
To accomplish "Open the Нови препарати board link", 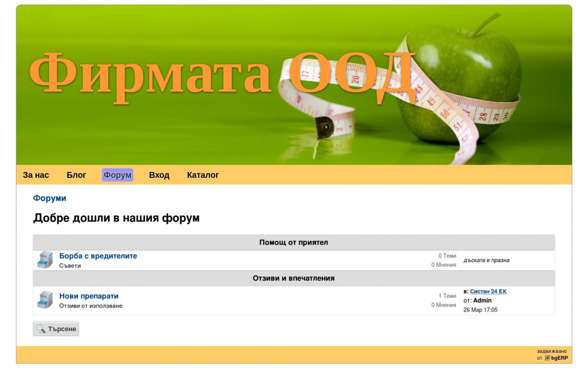I will [89, 296].
